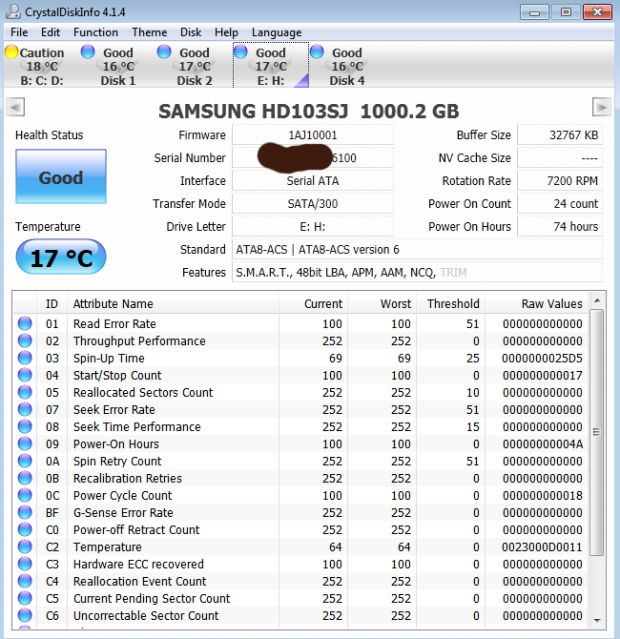Click the 17 °C temperature indicator
Image resolution: width=620 pixels, height=639 pixels.
[x=61, y=257]
